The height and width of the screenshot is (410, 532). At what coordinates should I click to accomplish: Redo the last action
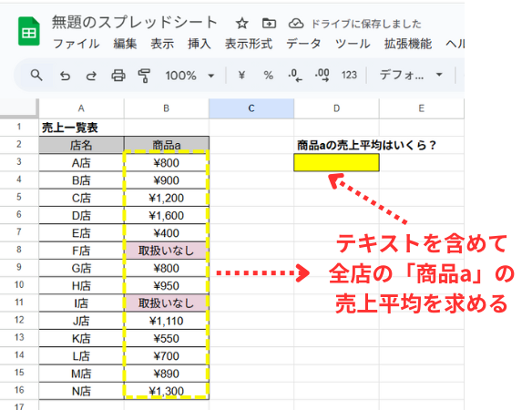pyautogui.click(x=91, y=76)
